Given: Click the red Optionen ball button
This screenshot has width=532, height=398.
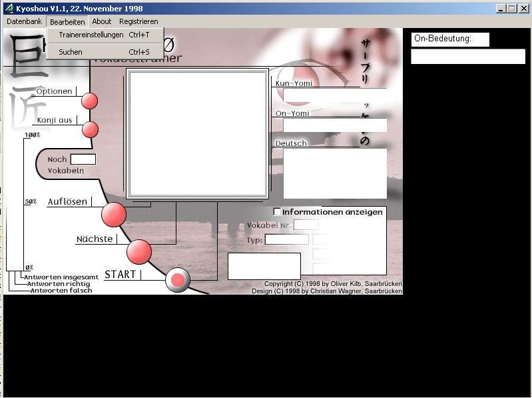Looking at the screenshot, I should click(x=89, y=101).
